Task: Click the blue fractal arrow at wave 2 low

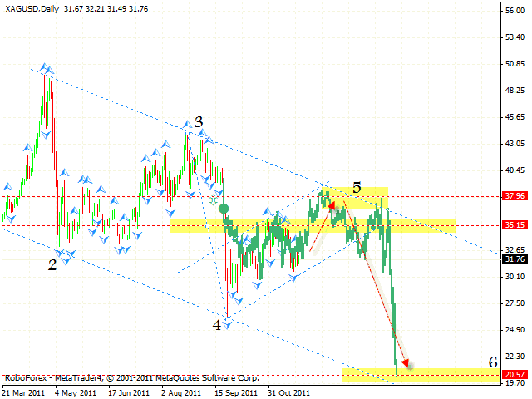Action: click(65, 255)
